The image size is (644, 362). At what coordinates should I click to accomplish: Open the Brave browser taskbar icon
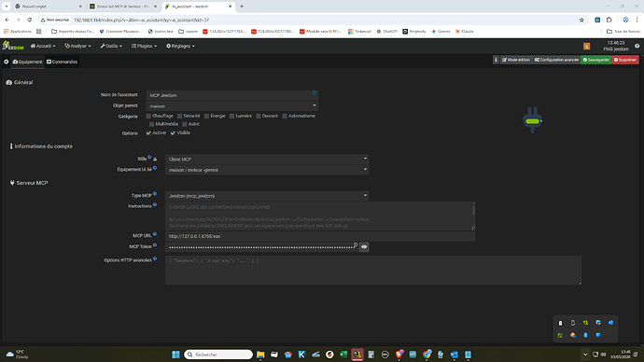(x=399, y=355)
